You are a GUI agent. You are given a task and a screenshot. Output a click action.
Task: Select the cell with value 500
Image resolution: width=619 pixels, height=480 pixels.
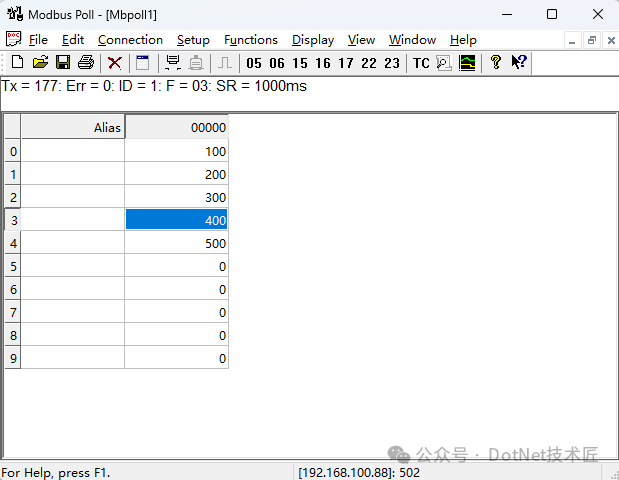(176, 242)
